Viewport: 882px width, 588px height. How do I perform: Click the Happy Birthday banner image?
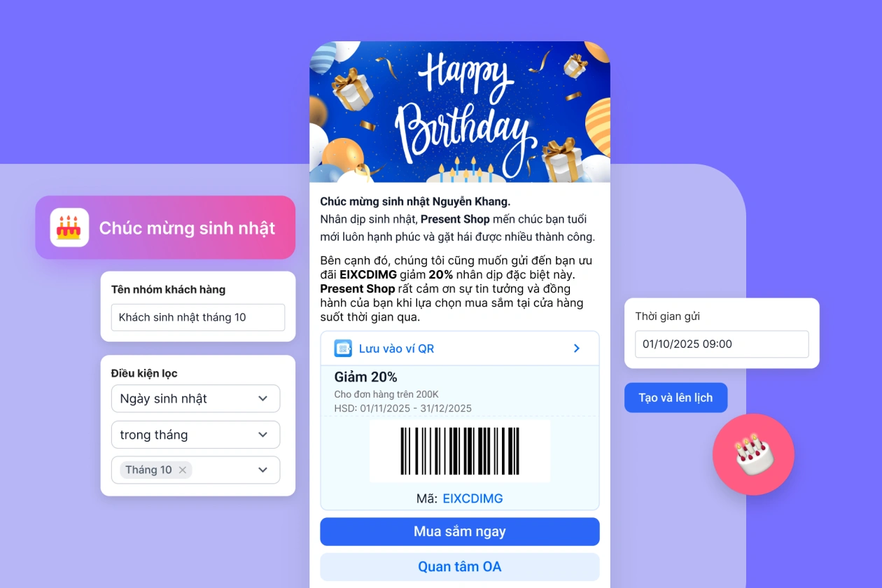(460, 112)
